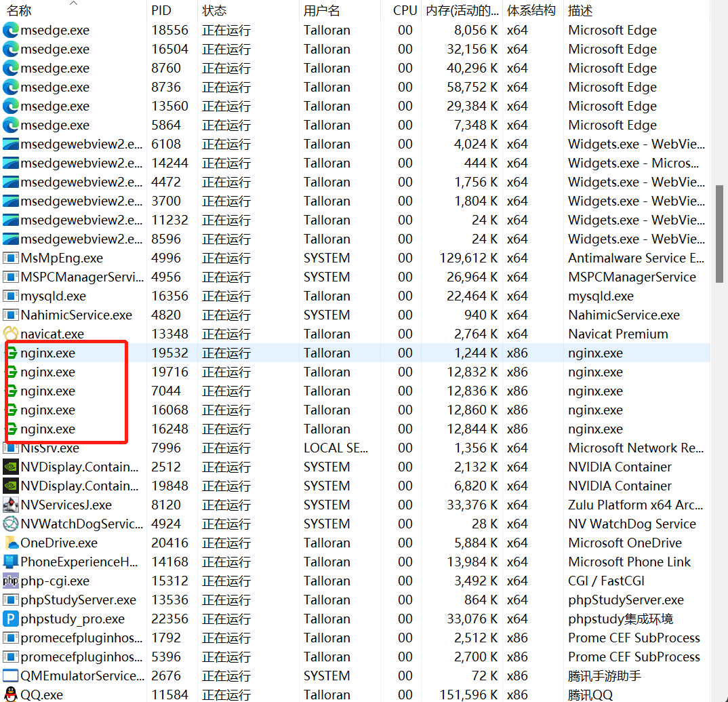Click NVIDIA icon for PID 19848

[x=11, y=486]
